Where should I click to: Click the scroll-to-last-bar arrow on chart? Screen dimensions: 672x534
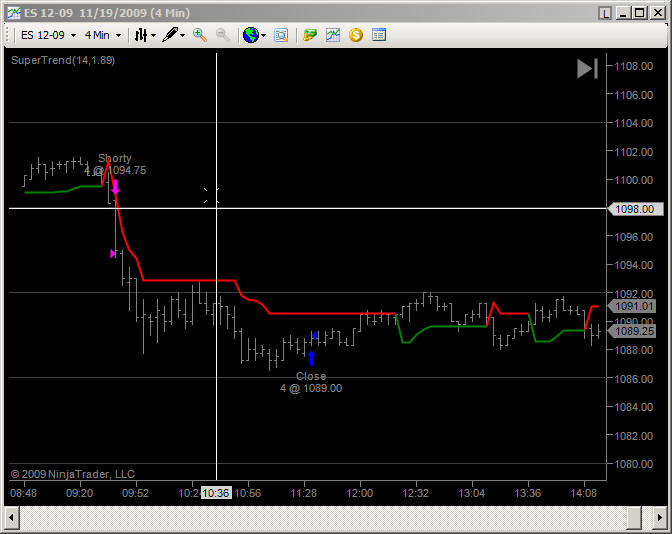tap(587, 69)
